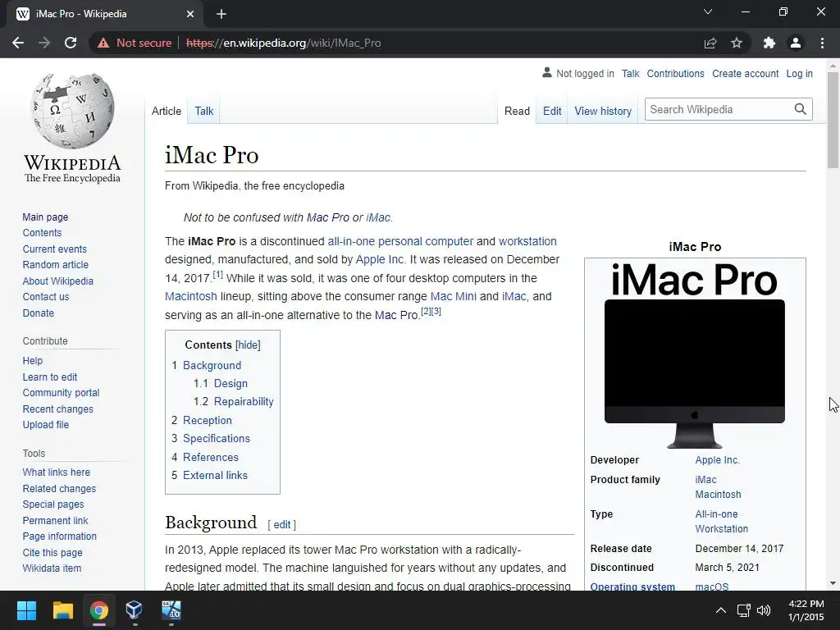The image size is (840, 630).
Task: Click reference footnote [1]
Action: (x=217, y=274)
